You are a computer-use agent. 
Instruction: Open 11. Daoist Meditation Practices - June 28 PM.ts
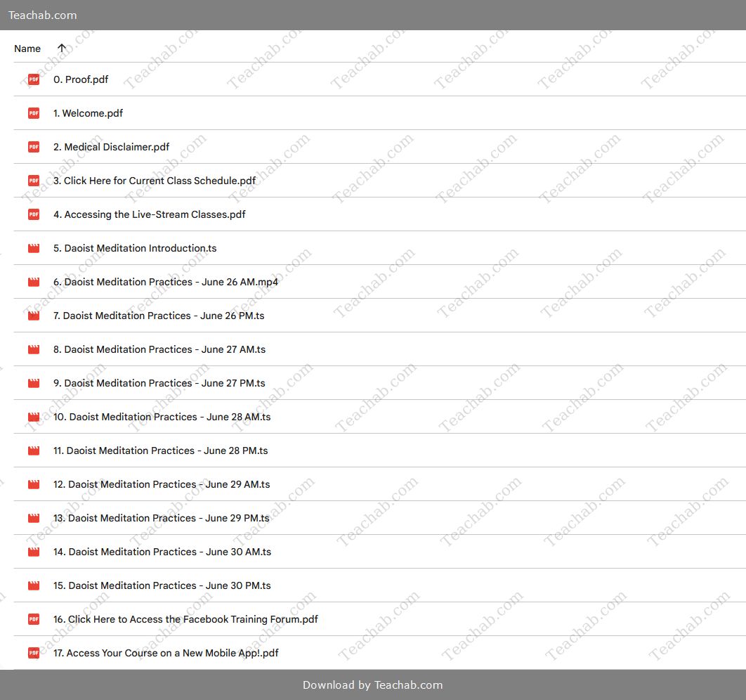[x=160, y=451]
